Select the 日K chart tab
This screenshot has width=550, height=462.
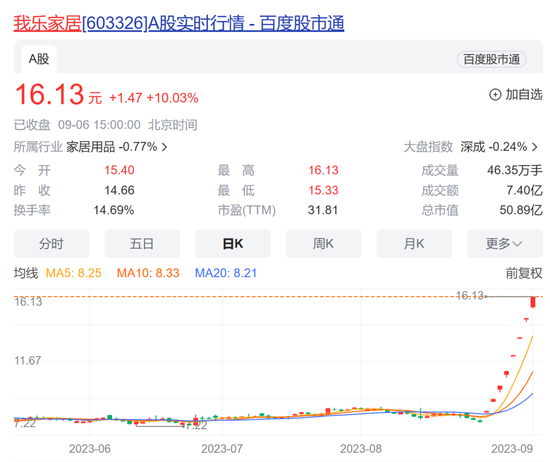click(x=233, y=243)
